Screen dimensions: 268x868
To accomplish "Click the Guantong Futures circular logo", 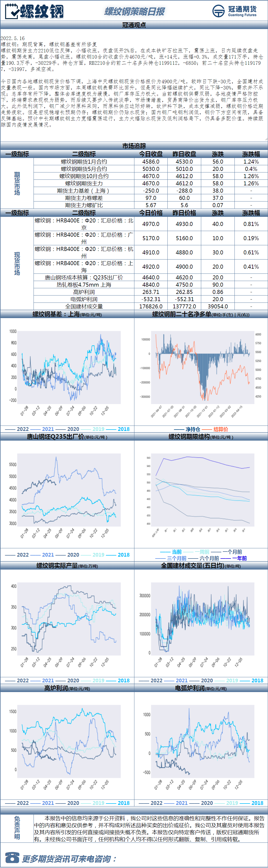I will (219, 11).
